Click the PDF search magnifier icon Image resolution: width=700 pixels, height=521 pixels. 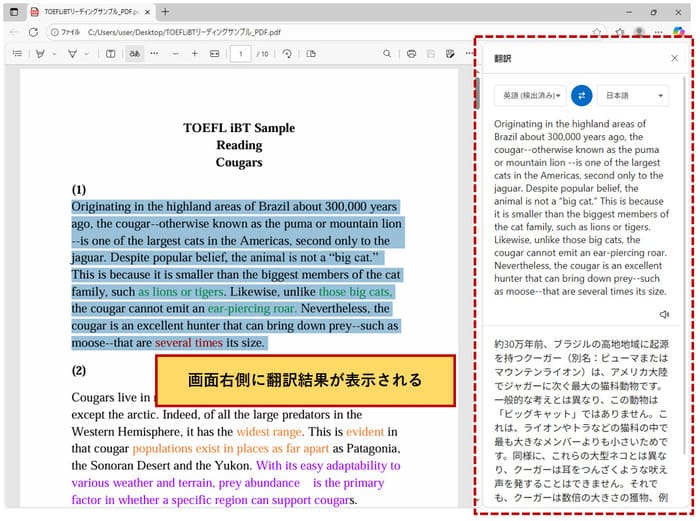387,53
